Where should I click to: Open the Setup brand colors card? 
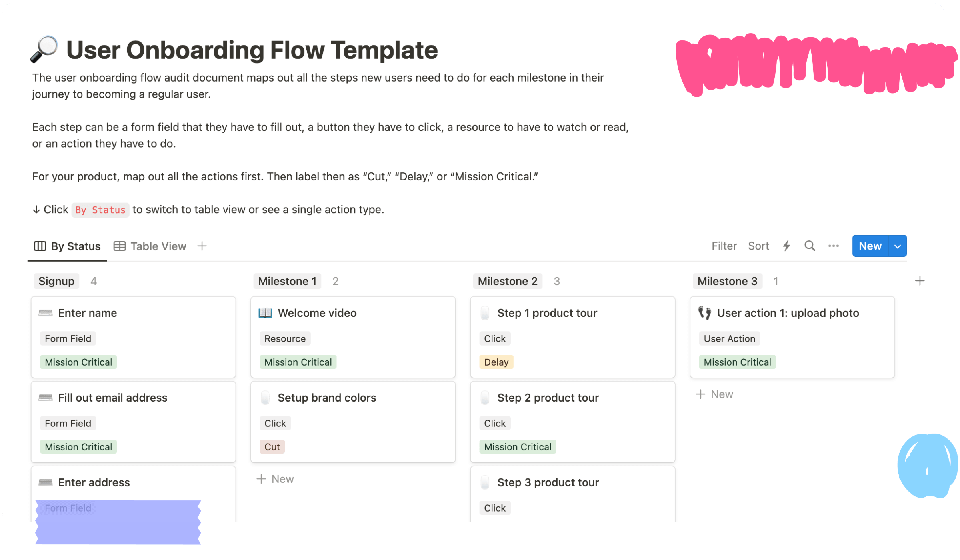(353, 422)
